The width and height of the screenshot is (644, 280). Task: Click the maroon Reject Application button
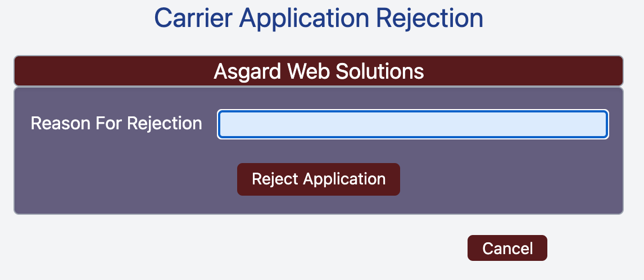tap(318, 179)
